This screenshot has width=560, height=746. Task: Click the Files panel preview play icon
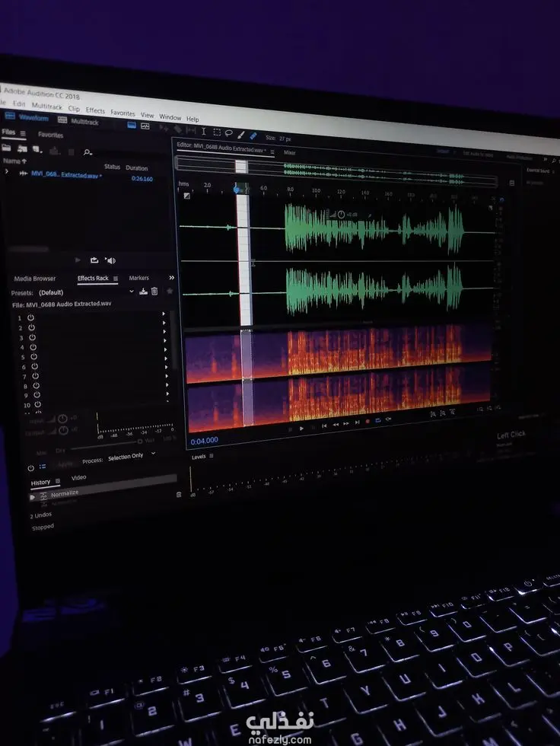(78, 260)
